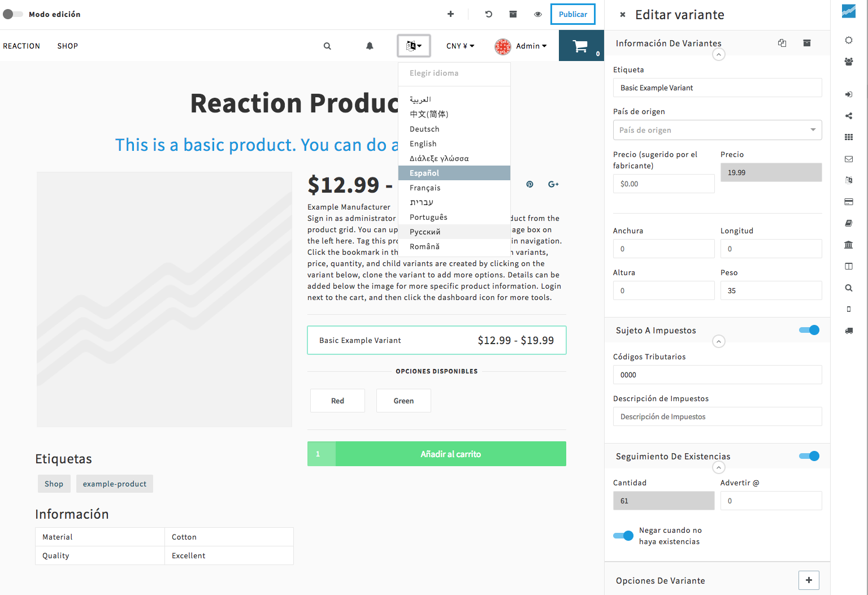Click the Peso input field
Image resolution: width=868 pixels, height=595 pixels.
(x=771, y=290)
